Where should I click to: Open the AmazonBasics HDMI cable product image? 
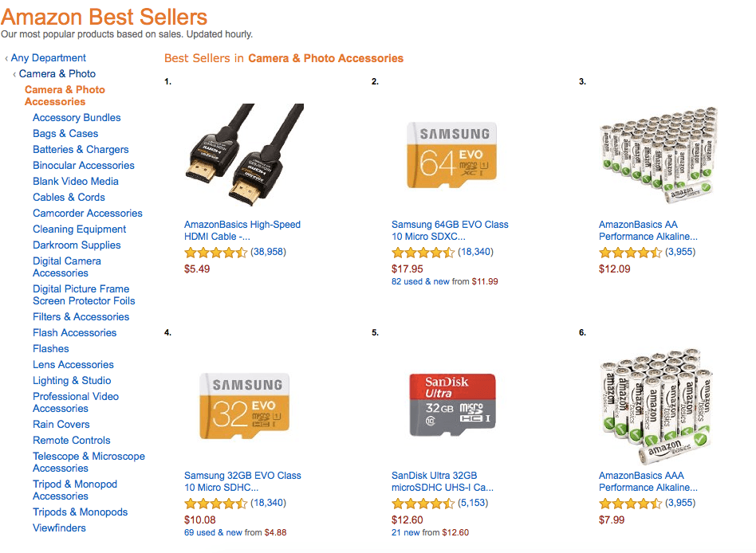tap(245, 155)
